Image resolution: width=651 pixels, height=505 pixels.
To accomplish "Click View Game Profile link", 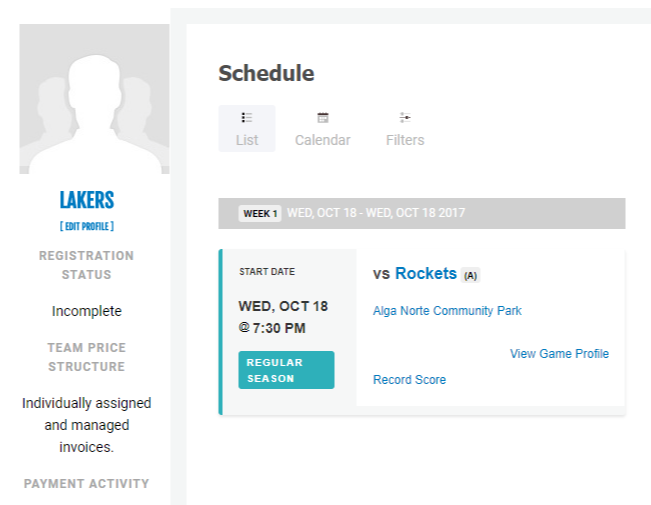I will tap(559, 353).
